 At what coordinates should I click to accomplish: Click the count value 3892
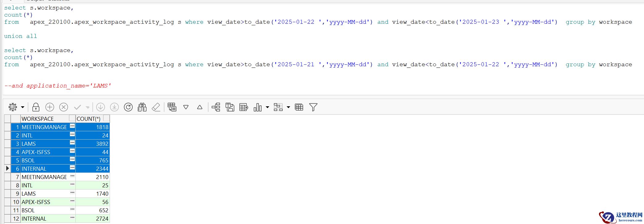(102, 144)
